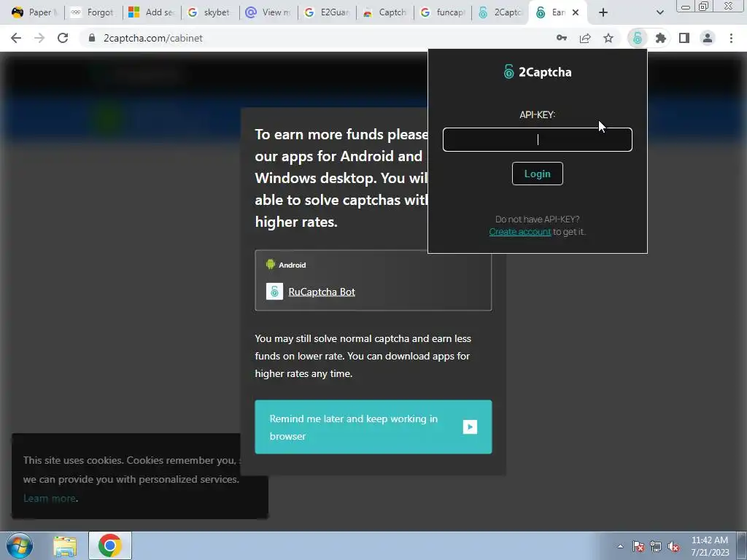Click the browser forward arrow
The width and height of the screenshot is (747, 560).
[39, 38]
